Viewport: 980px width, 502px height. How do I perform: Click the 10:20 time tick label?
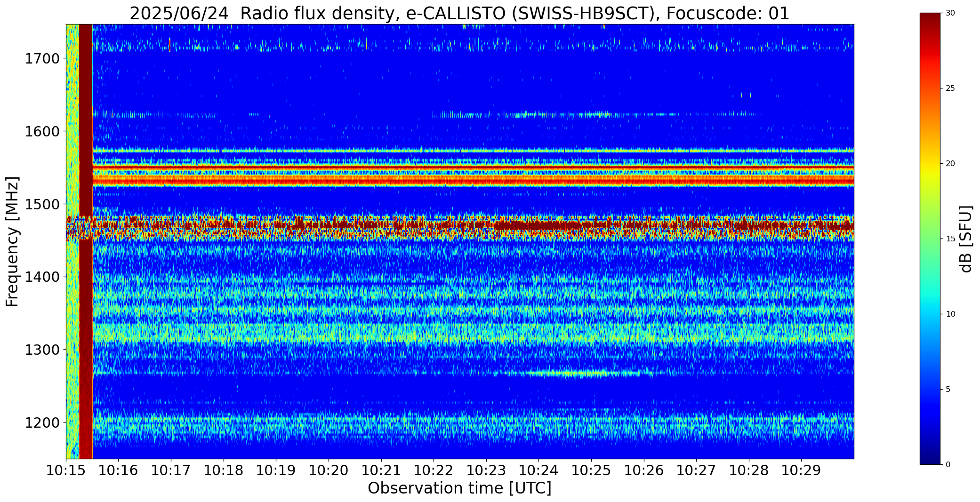[329, 470]
